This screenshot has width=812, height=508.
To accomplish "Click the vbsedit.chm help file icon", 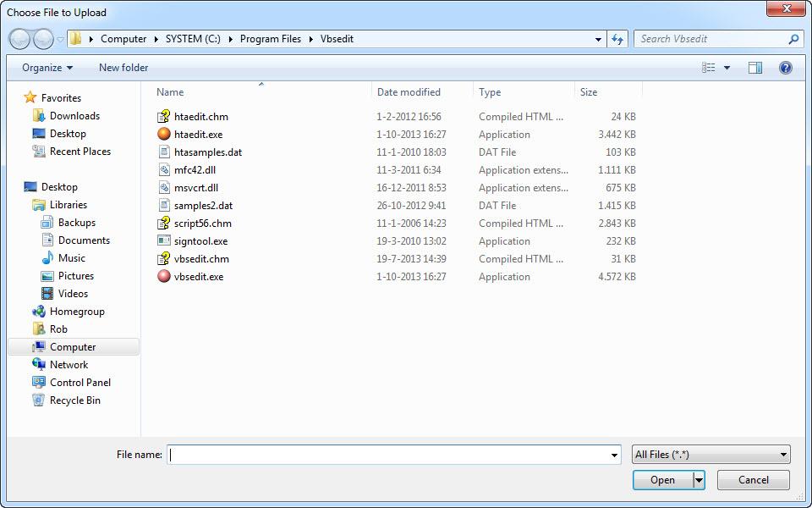I will tap(163, 258).
